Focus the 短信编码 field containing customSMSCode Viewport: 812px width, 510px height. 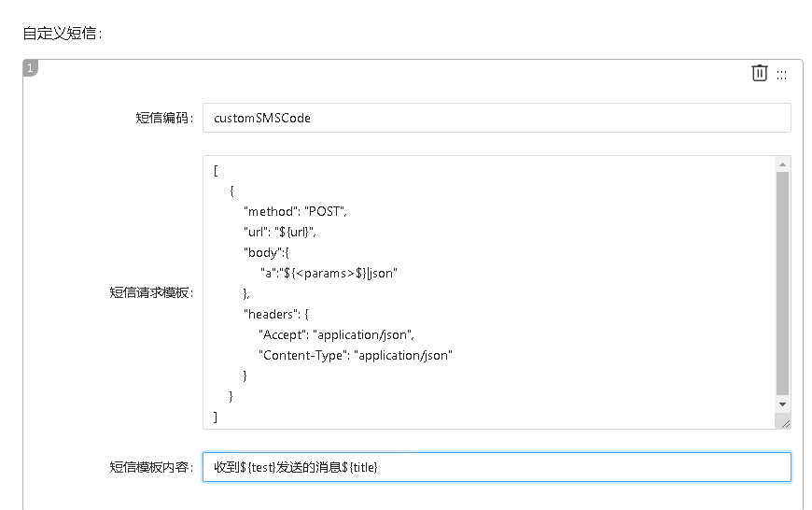click(x=496, y=118)
